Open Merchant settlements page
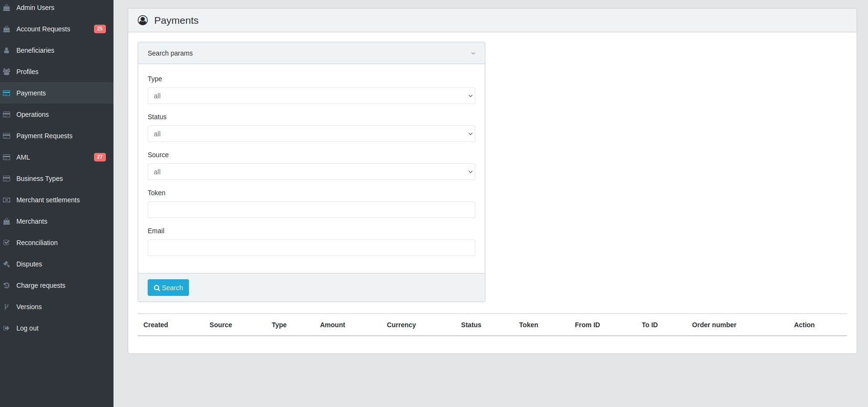 57,200
